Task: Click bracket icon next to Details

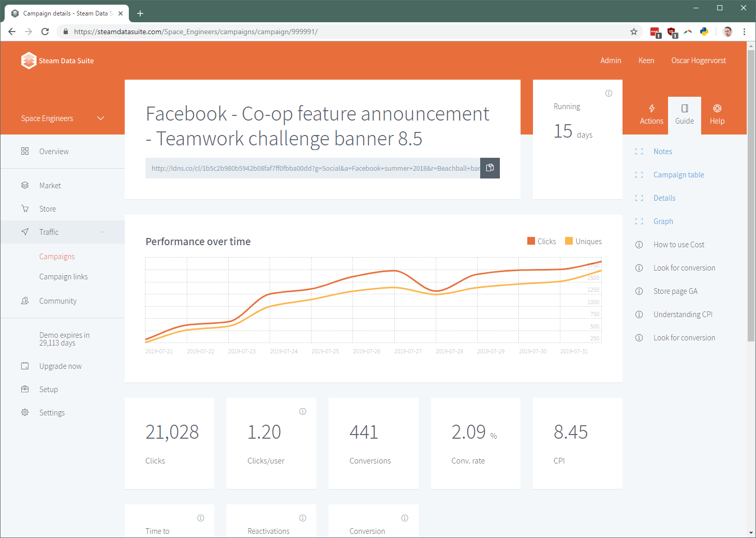Action: point(639,198)
